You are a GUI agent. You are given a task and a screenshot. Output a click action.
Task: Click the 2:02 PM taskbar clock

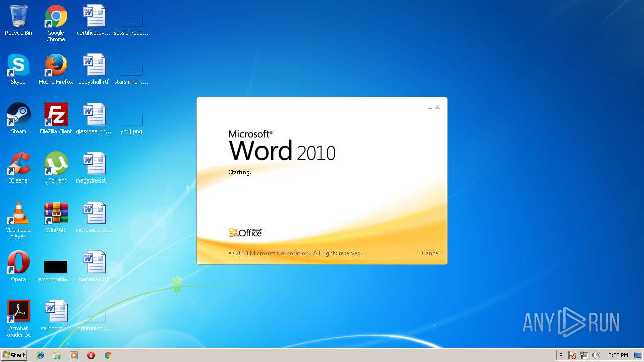618,355
